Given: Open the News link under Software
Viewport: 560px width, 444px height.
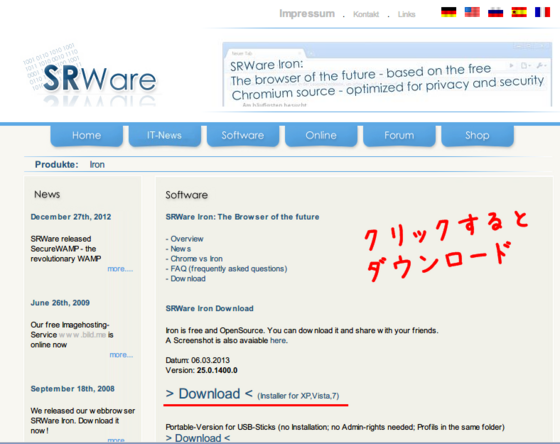Looking at the screenshot, I should [181, 249].
